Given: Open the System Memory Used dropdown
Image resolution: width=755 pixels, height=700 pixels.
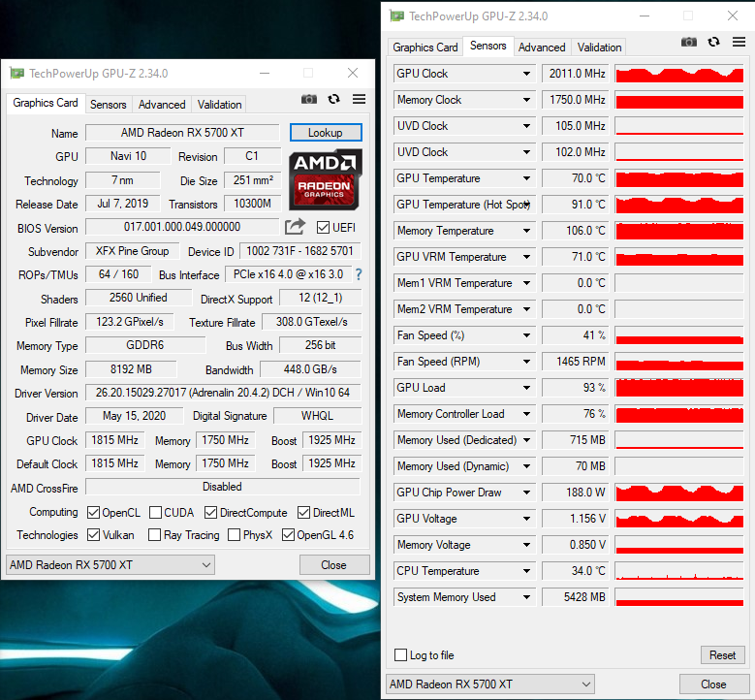Looking at the screenshot, I should click(527, 597).
